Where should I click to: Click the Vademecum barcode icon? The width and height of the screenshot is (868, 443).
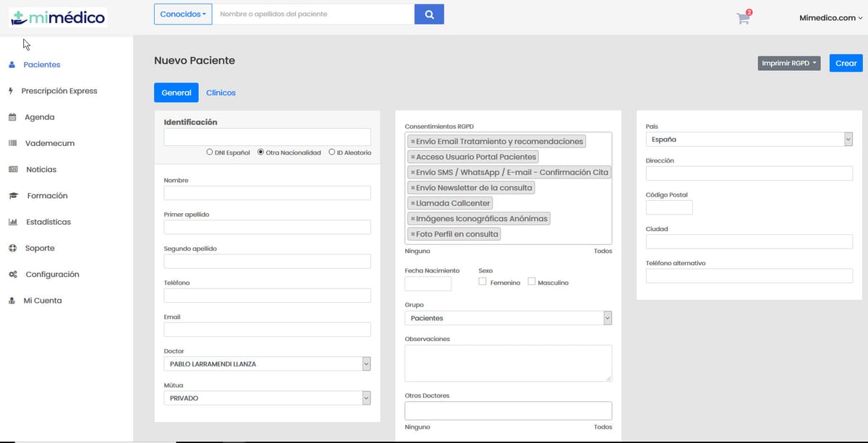(12, 143)
